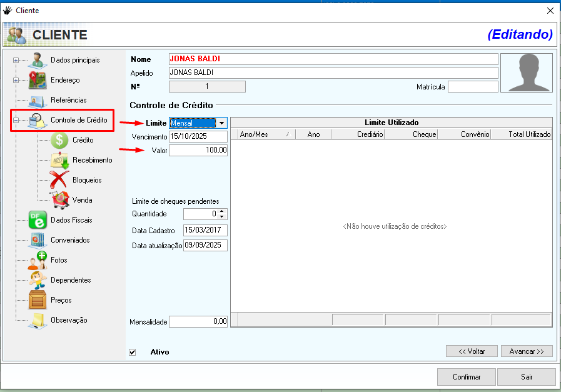Viewport: 561px width, 392px height.
Task: Click the Preços crate icon
Action: [38, 300]
